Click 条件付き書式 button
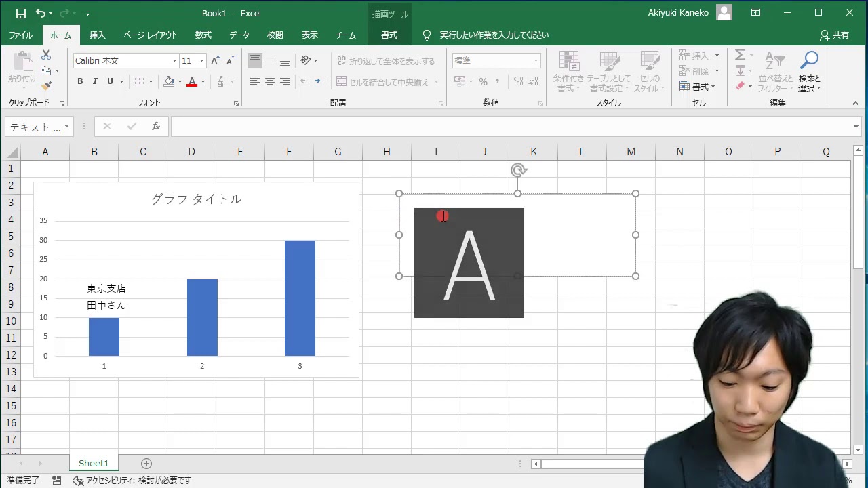868x488 pixels. (568, 71)
